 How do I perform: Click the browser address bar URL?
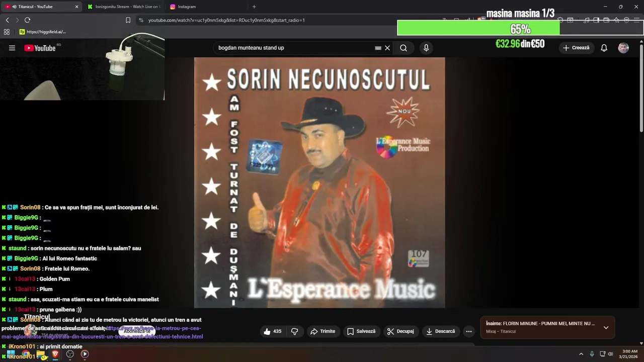(226, 20)
